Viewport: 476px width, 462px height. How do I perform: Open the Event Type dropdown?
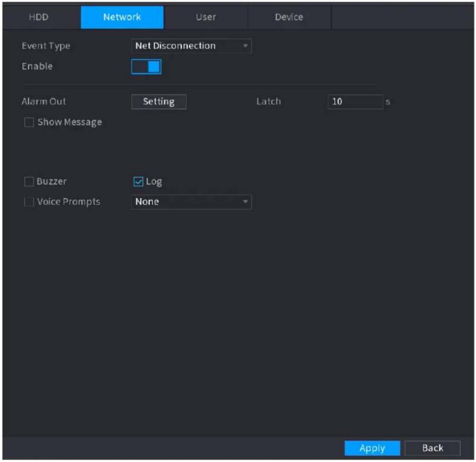click(191, 46)
